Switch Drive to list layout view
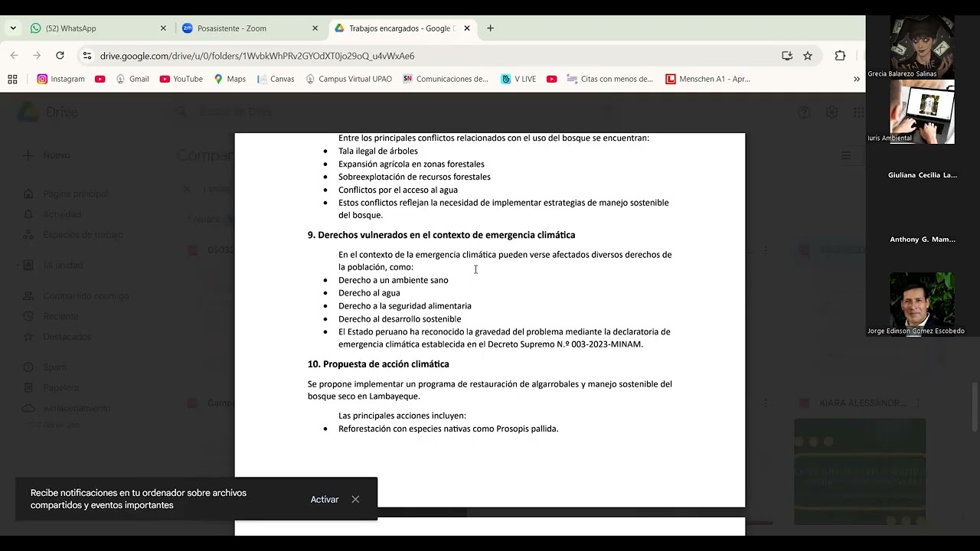 [846, 155]
